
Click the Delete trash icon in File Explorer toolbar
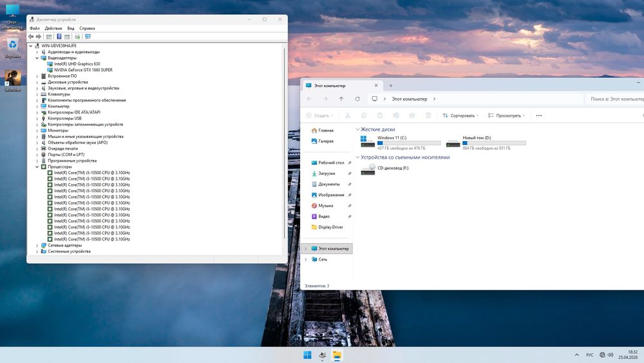(428, 115)
